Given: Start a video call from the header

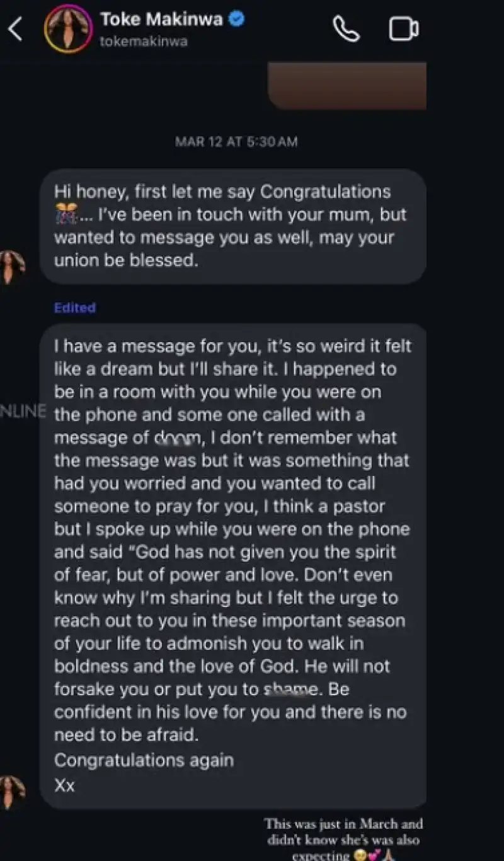Looking at the screenshot, I should point(404,29).
